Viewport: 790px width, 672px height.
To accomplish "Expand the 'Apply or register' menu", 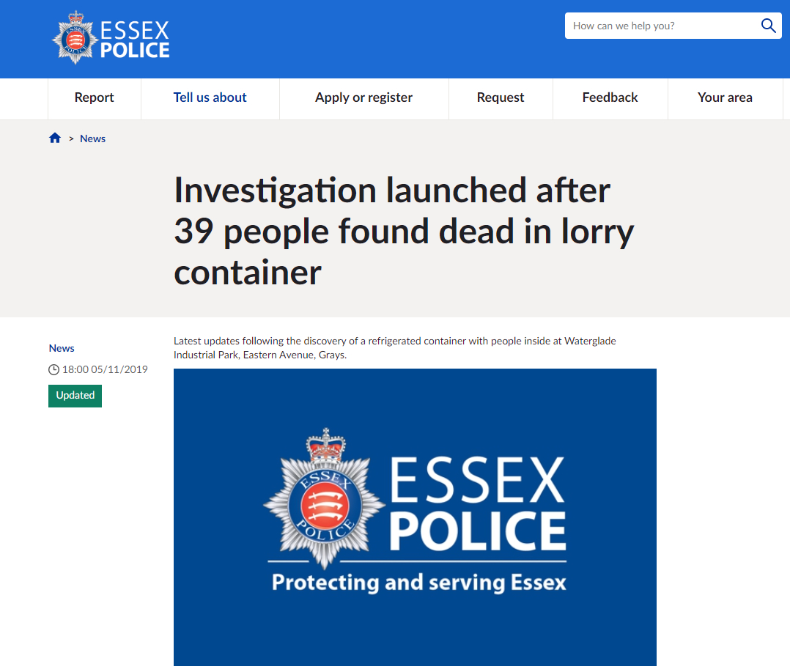I will click(363, 97).
